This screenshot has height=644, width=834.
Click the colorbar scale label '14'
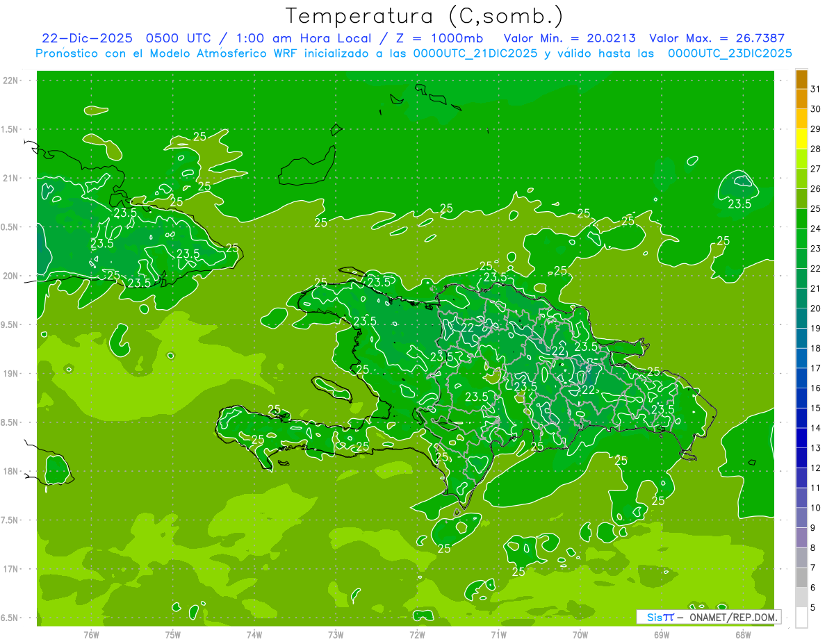(x=816, y=428)
